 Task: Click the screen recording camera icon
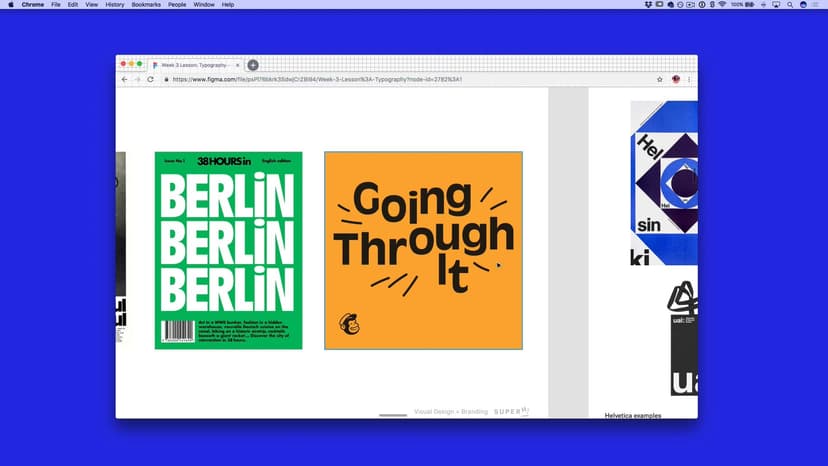tap(690, 5)
